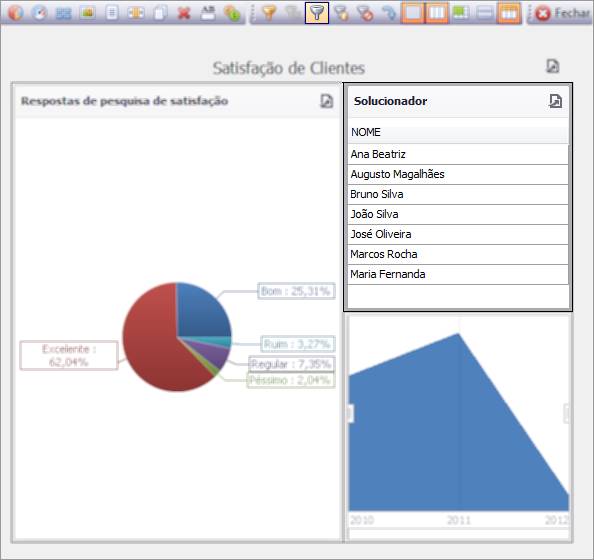Click export icon beside Satisfação de Clientes title
Screen dimensions: 594x560
click(x=553, y=66)
